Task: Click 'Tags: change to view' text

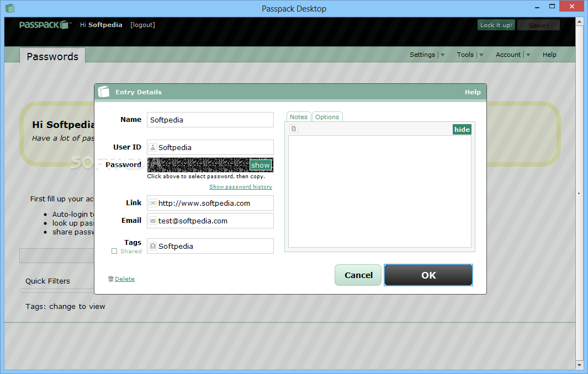Action: coord(65,307)
